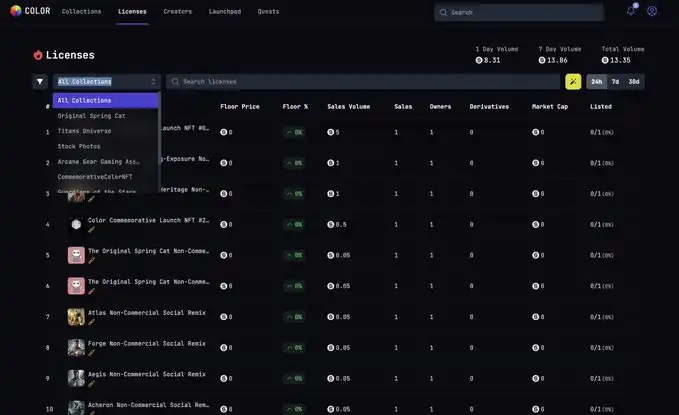This screenshot has height=415, width=679.
Task: Click the filter funnel icon
Action: (x=40, y=82)
